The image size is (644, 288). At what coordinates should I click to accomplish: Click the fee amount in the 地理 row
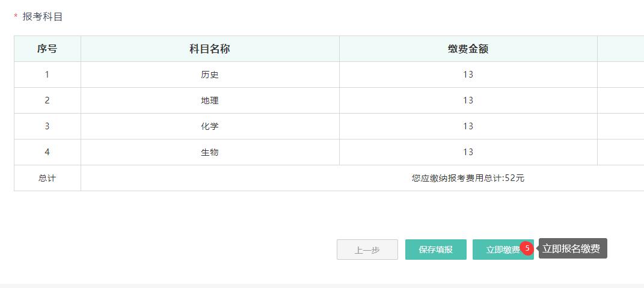click(x=468, y=100)
